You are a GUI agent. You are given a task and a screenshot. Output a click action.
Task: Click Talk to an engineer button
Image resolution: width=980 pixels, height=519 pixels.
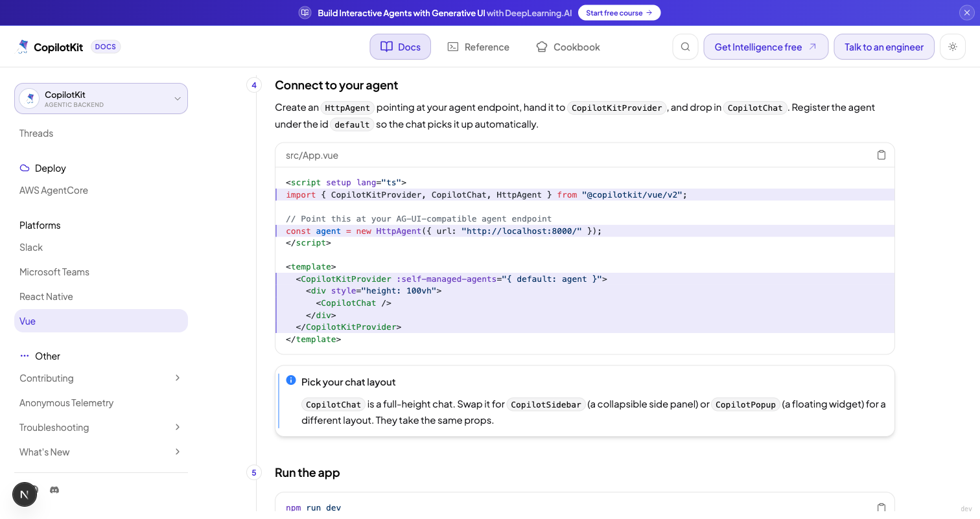coord(884,47)
